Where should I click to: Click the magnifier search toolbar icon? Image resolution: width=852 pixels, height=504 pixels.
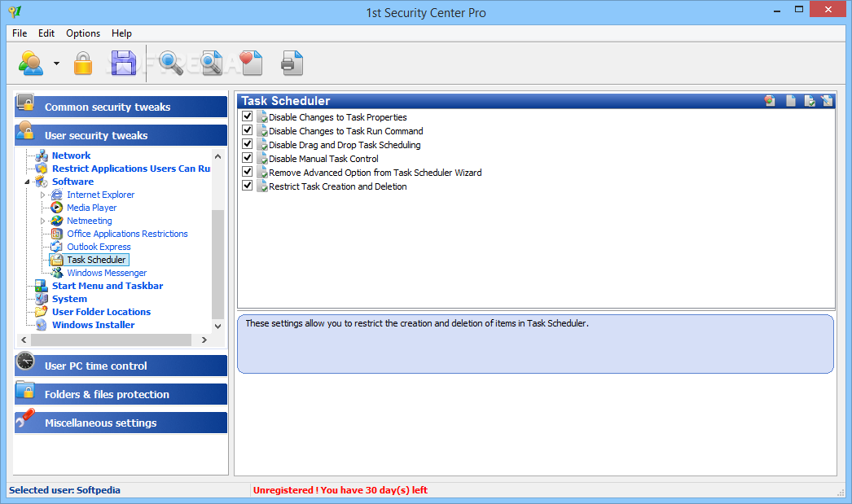(x=170, y=63)
